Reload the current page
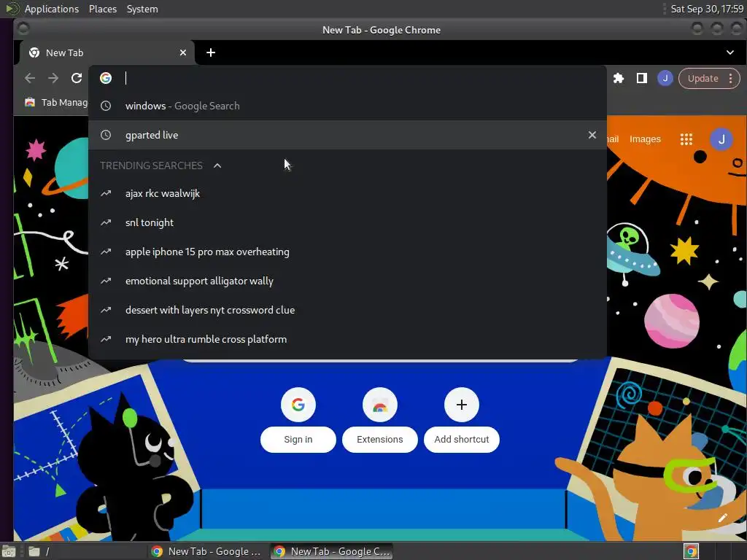747x560 pixels. (x=77, y=78)
